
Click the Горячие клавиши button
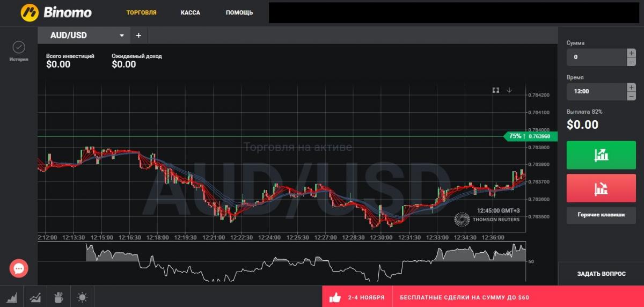coord(601,215)
